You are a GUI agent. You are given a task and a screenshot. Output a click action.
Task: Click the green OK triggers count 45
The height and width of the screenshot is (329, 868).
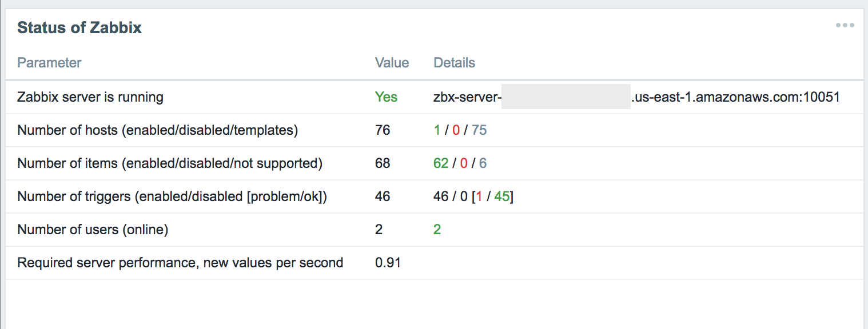tap(501, 196)
